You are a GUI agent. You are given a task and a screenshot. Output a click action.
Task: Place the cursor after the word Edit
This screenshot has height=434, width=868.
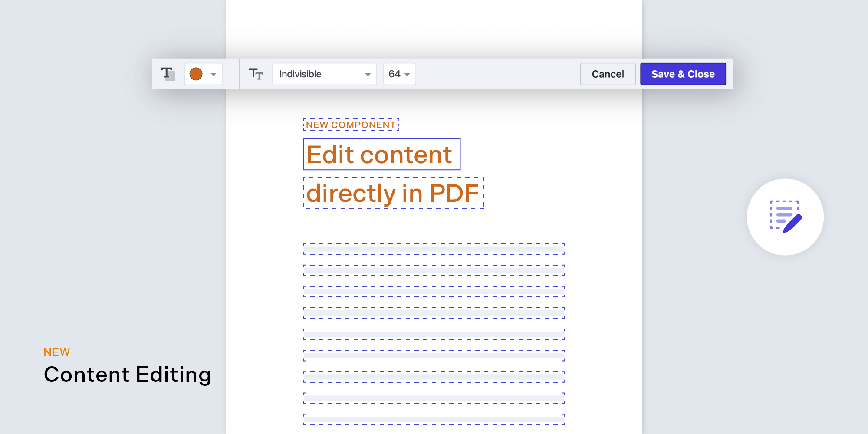point(355,154)
